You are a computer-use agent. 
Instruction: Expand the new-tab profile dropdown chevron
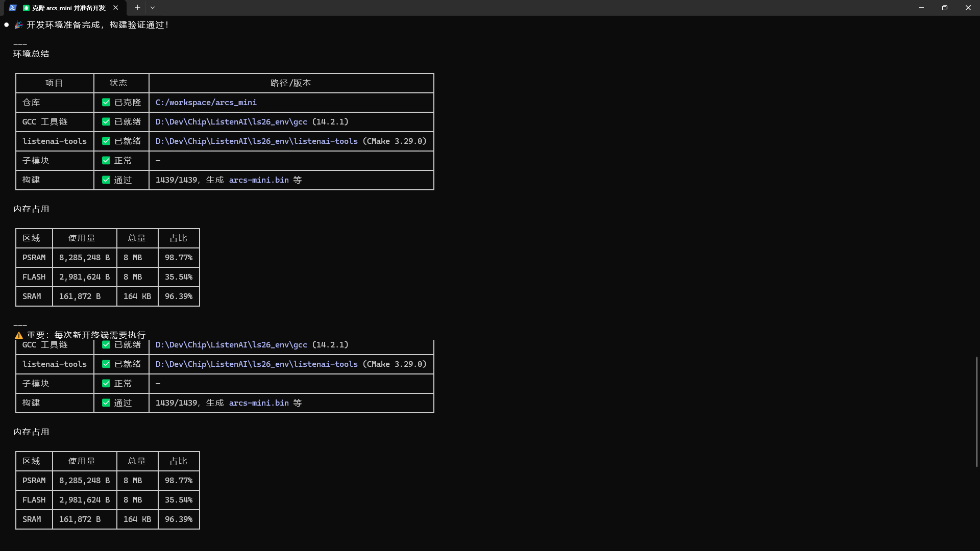tap(153, 8)
